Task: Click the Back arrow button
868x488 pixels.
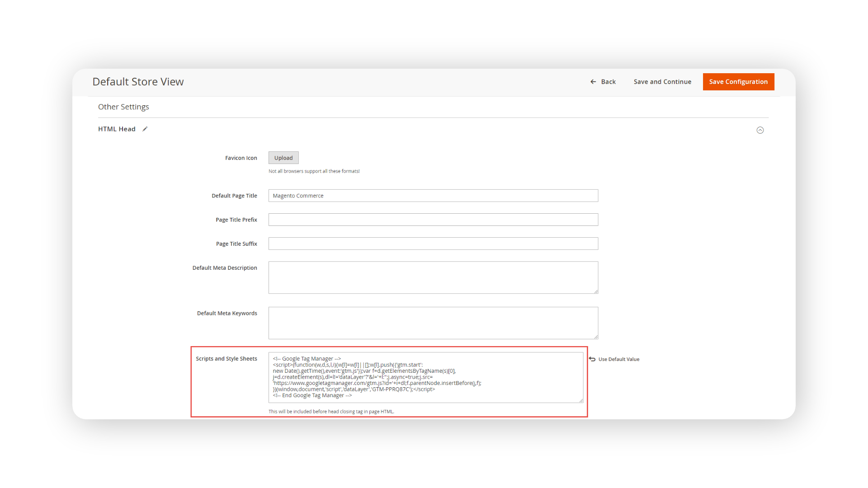Action: tap(603, 82)
